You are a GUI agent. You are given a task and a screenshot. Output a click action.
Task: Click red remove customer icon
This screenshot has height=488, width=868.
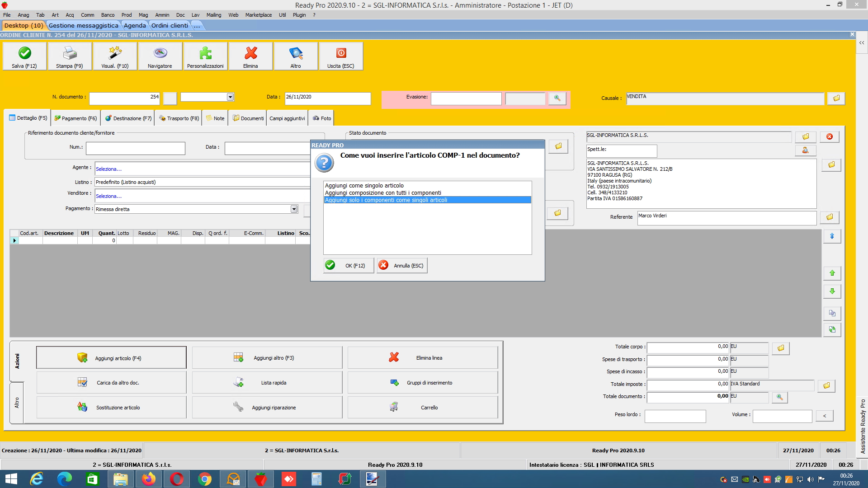(830, 136)
